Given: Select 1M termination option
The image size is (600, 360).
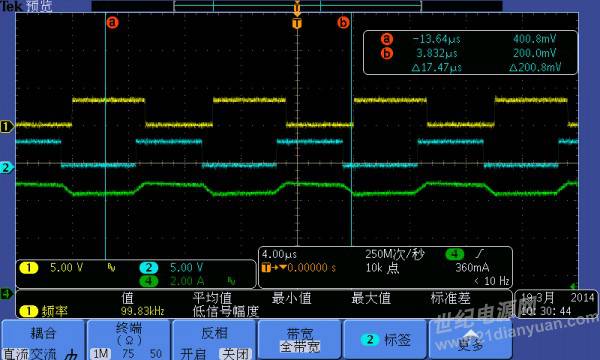Looking at the screenshot, I should click(101, 354).
